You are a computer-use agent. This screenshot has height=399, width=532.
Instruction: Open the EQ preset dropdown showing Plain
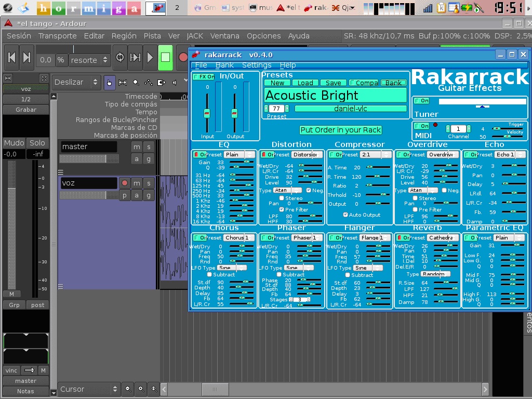point(240,154)
